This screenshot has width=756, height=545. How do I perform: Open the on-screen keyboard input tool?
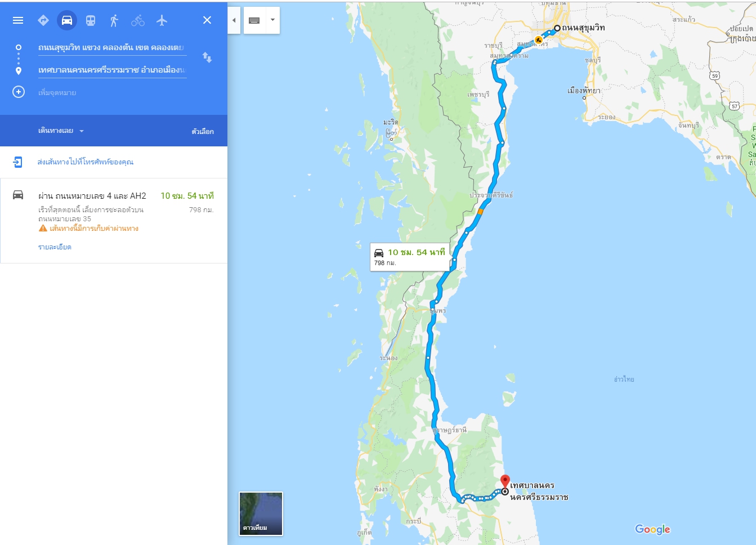[254, 20]
